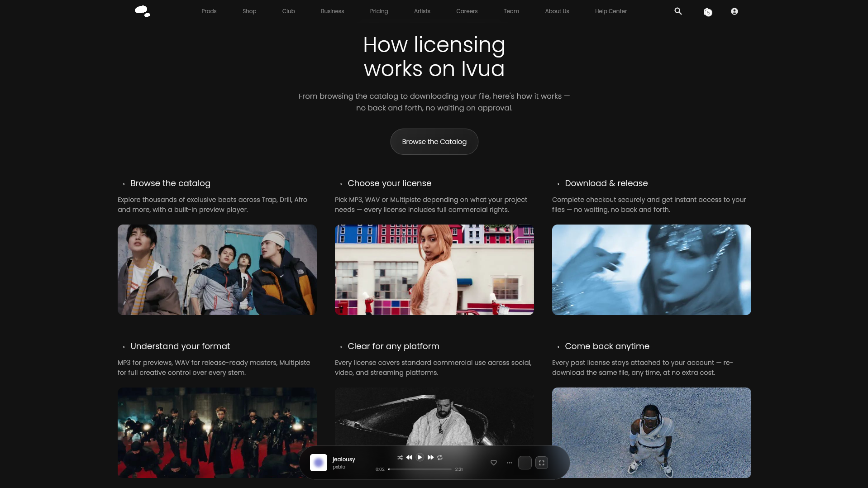Open the Club nav link
This screenshot has width=868, height=488.
click(289, 11)
